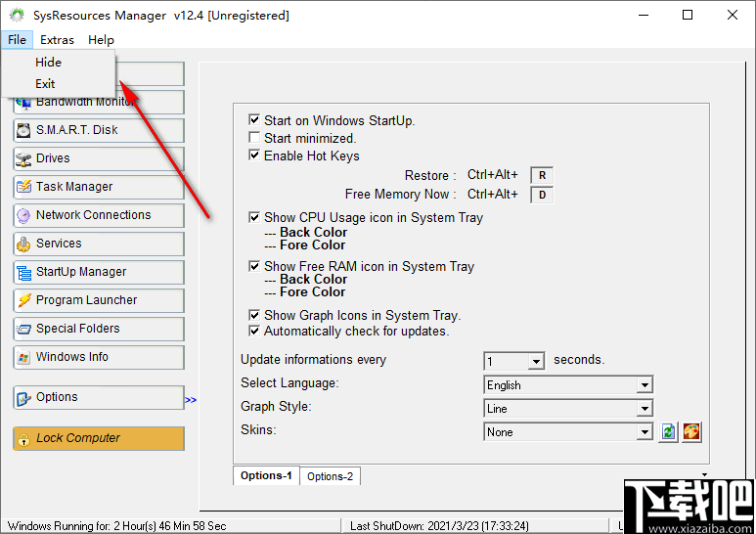Click the skin color palette icon

pyautogui.click(x=691, y=432)
